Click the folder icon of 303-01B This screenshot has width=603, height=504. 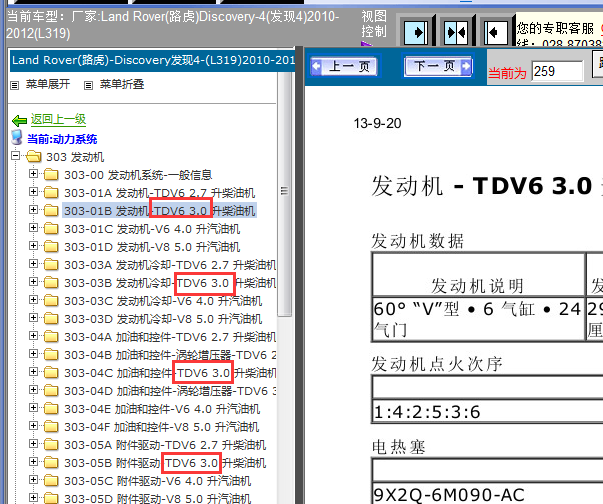pos(51,210)
